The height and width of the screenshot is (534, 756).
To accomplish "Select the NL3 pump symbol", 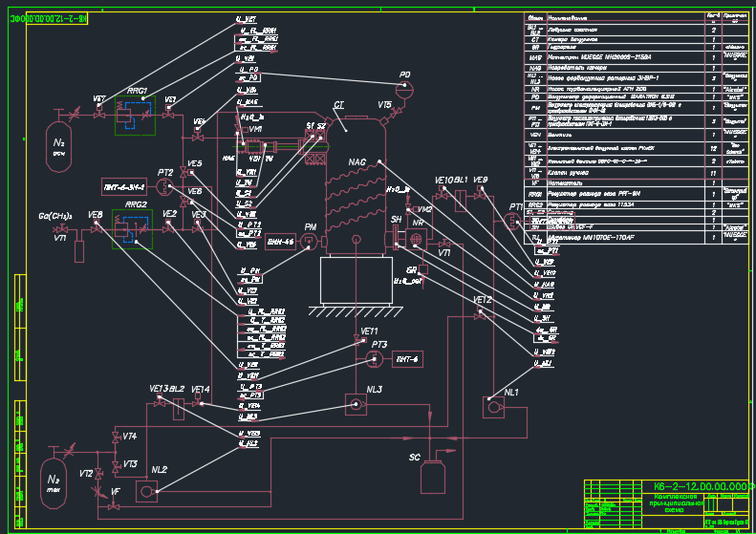I will [x=356, y=404].
